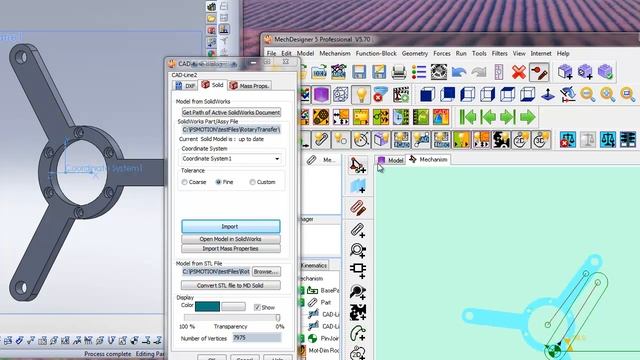Select the Fine tolerance radio button
Image resolution: width=640 pixels, height=360 pixels.
click(x=218, y=182)
